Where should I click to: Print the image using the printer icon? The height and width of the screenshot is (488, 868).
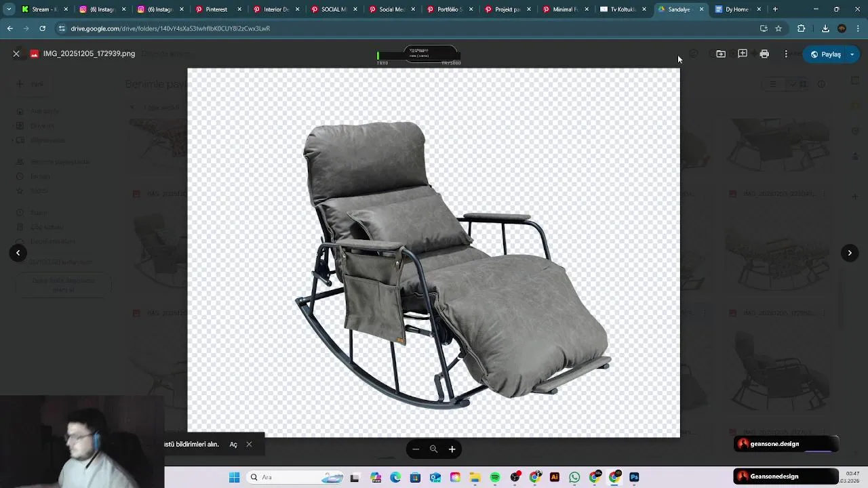(x=764, y=54)
